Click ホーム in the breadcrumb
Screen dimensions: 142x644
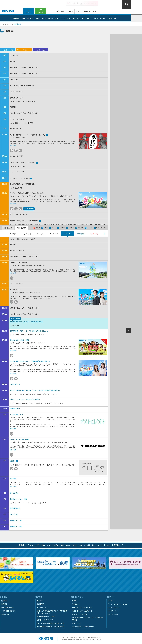pos(2,24)
